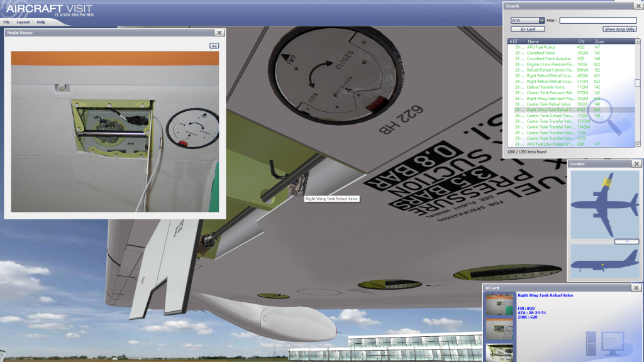Open the File menu
The height and width of the screenshot is (362, 644).
tap(6, 22)
